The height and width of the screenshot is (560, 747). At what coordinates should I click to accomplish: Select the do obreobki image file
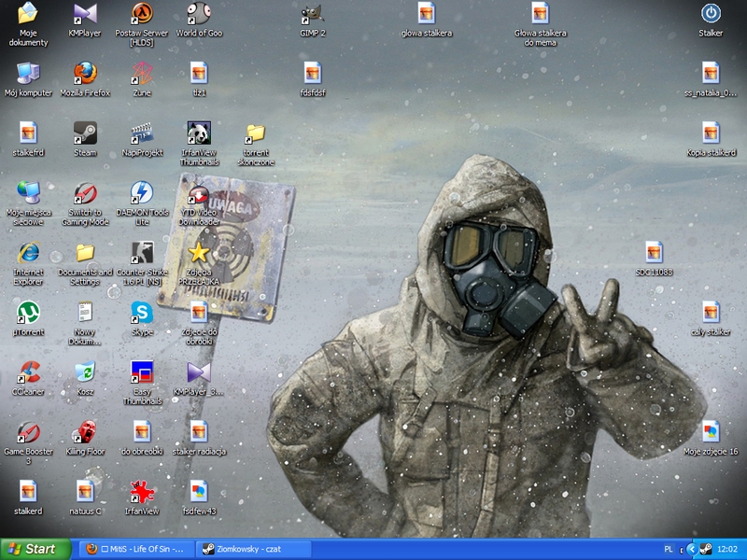[142, 432]
